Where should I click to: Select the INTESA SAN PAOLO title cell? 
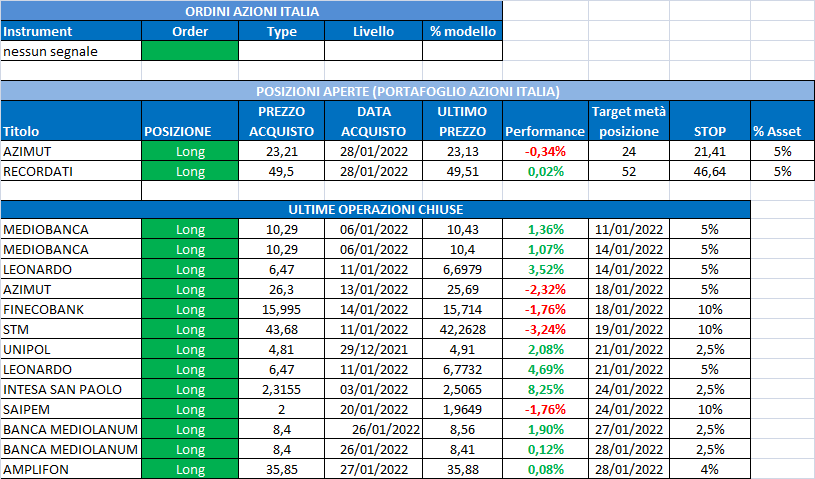click(71, 389)
